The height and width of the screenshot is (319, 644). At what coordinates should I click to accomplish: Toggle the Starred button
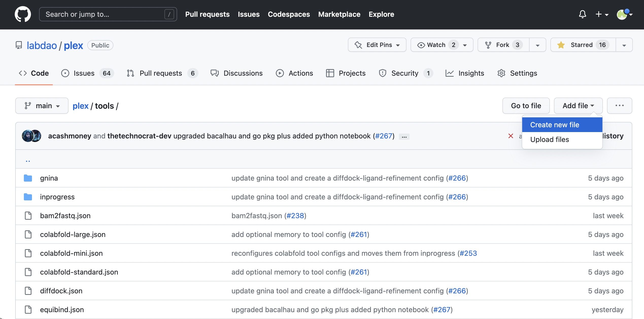click(583, 45)
